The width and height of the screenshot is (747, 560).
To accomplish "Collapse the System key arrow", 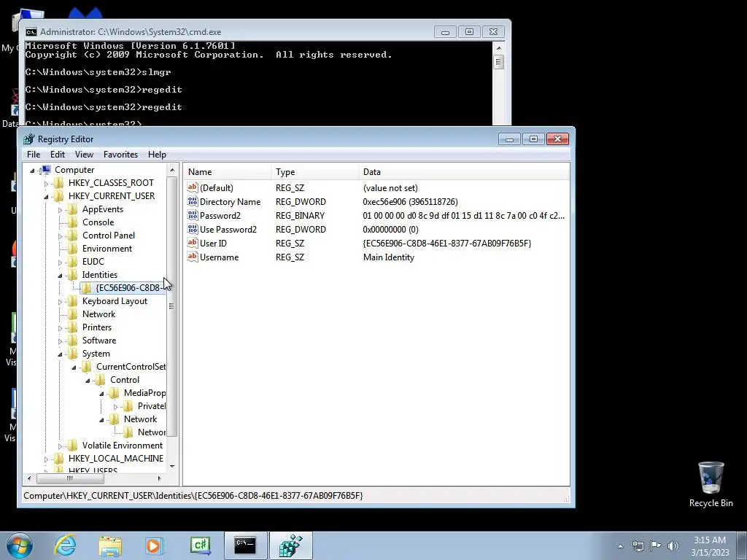I will click(60, 354).
